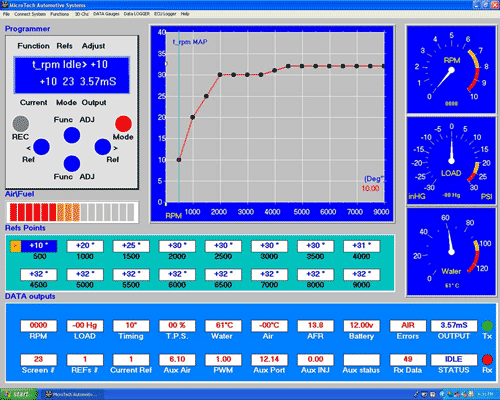Click the gray REC record button
This screenshot has height=400, width=500.
(x=21, y=124)
